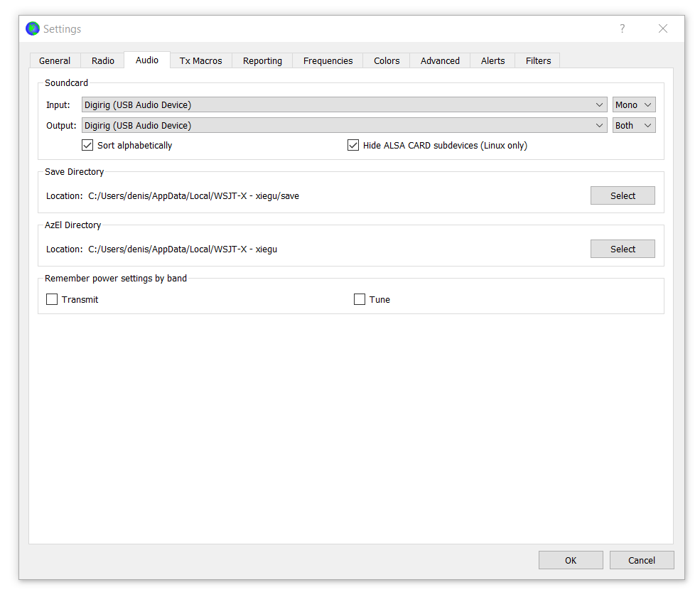Click the question mark help button
The height and width of the screenshot is (597, 700).
623,28
